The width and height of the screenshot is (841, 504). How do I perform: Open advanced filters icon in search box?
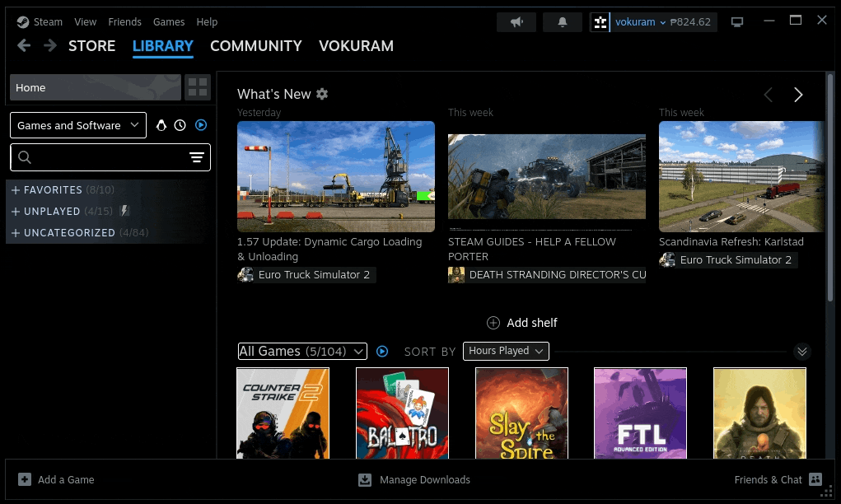[197, 157]
